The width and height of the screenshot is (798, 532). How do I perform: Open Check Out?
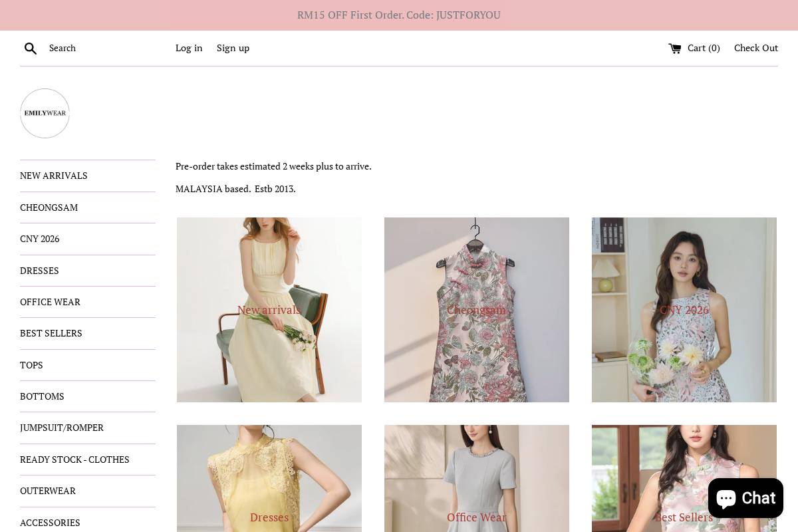click(x=756, y=48)
